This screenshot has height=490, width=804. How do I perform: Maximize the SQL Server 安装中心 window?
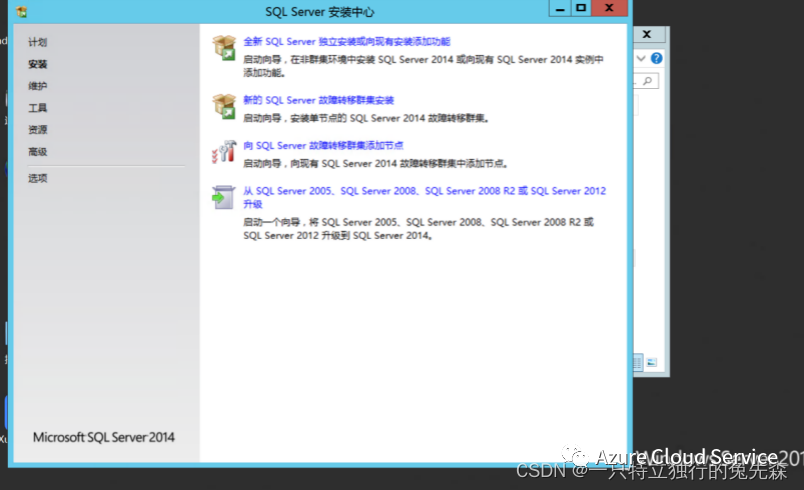[x=581, y=8]
